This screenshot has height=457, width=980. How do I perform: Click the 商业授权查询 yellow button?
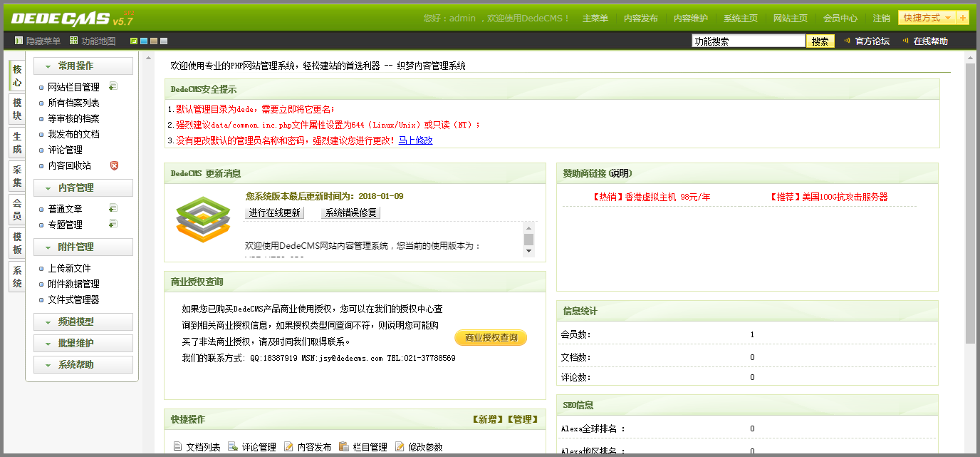(491, 338)
